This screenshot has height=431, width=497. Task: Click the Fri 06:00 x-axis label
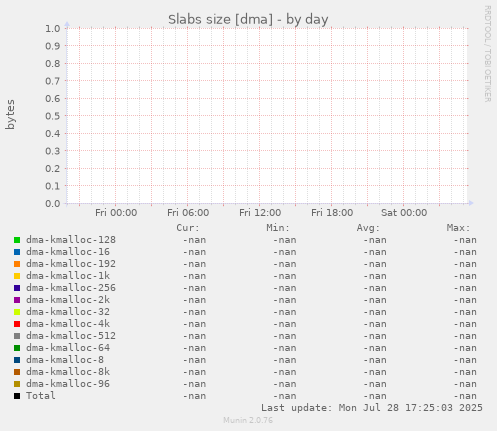pos(188,213)
